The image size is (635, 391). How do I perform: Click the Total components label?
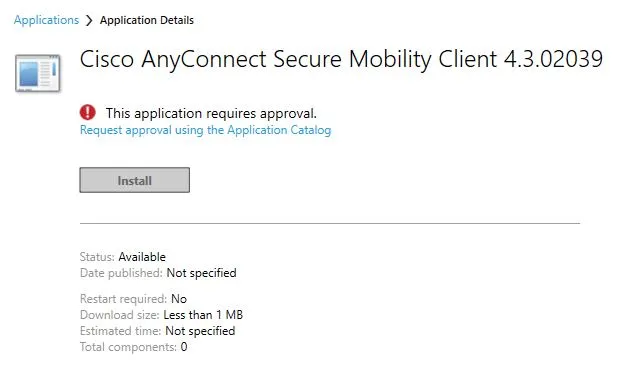click(x=128, y=347)
